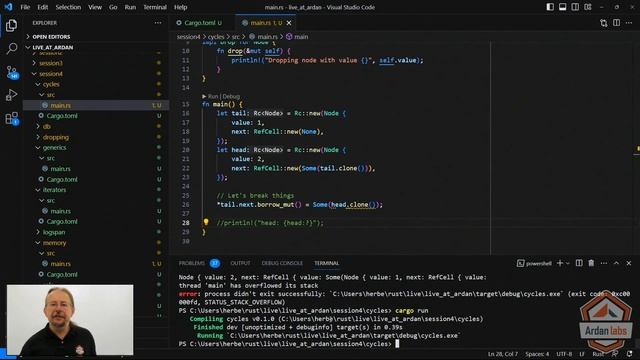
Task: Change language mode via Rust status item
Action: (x=598, y=354)
